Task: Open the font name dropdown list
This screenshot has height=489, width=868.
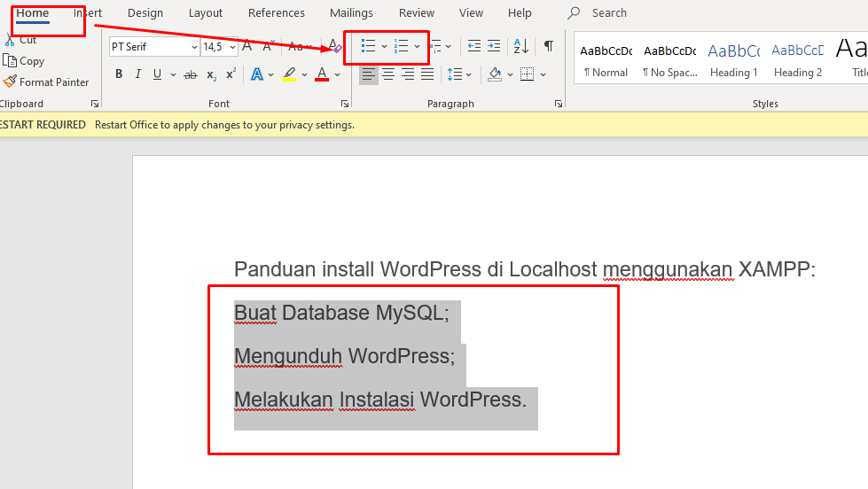Action: (194, 47)
